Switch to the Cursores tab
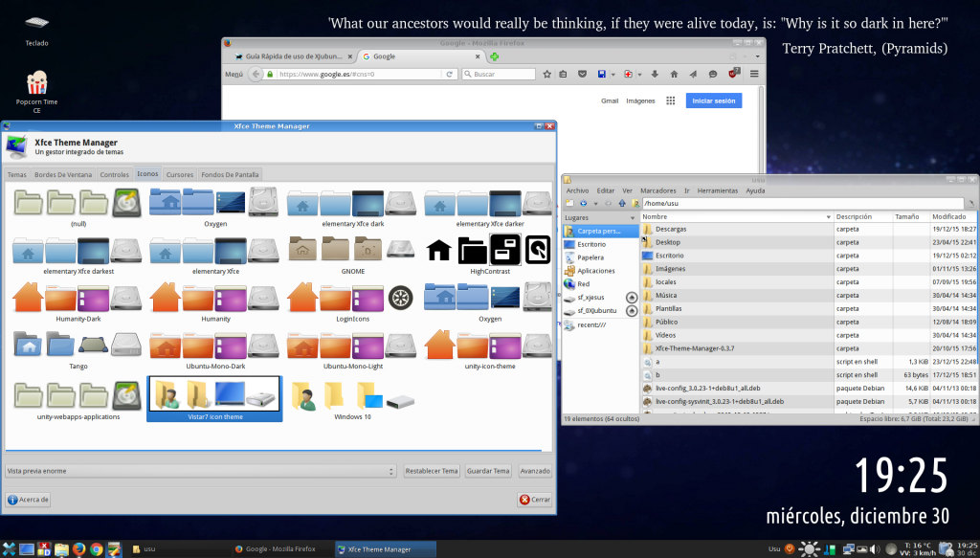980x558 pixels. pos(179,175)
